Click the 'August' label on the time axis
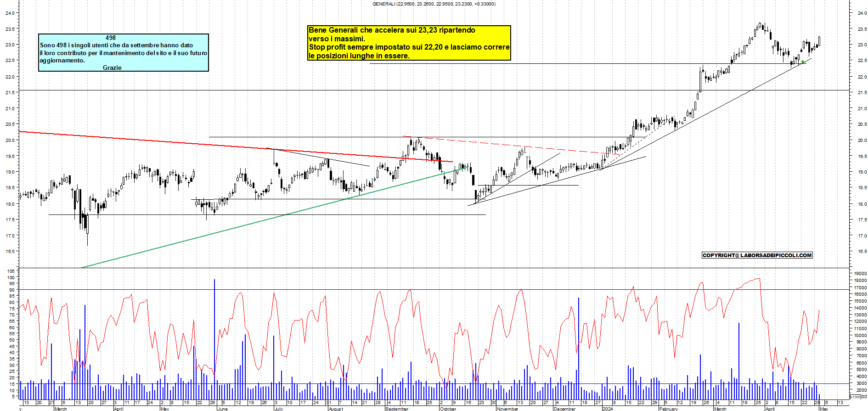The image size is (868, 411). [x=336, y=408]
